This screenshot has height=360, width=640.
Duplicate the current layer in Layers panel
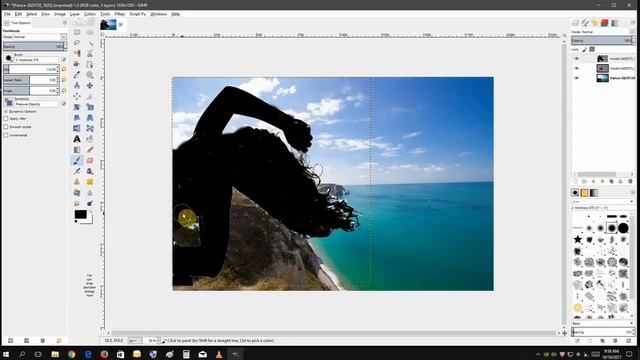coord(611,181)
